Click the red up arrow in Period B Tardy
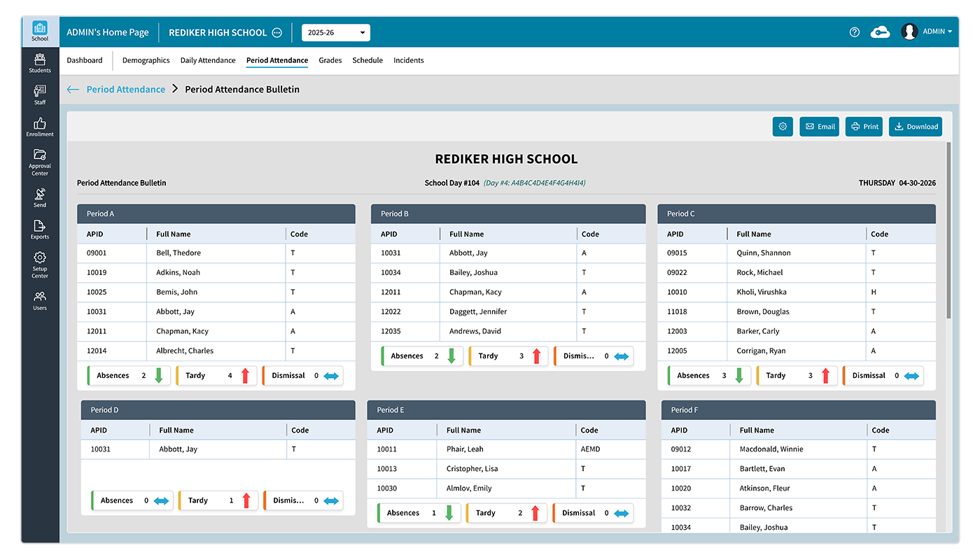The width and height of the screenshot is (980, 560). [x=536, y=356]
